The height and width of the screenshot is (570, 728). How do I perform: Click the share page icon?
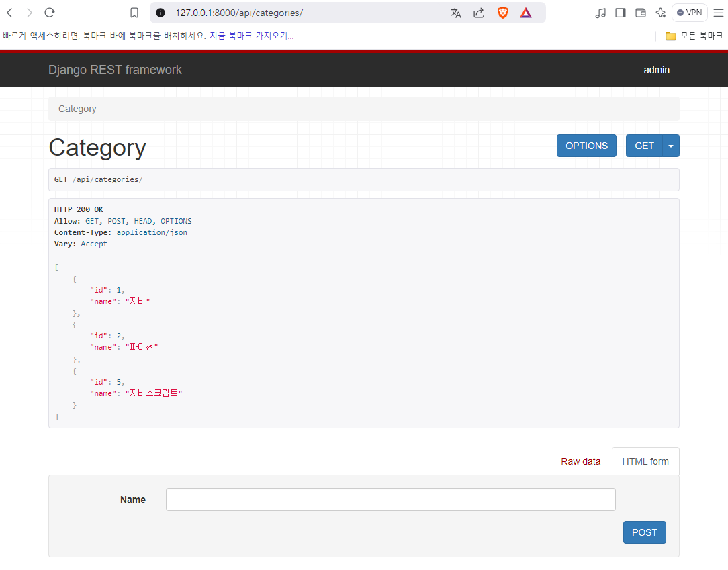[478, 13]
